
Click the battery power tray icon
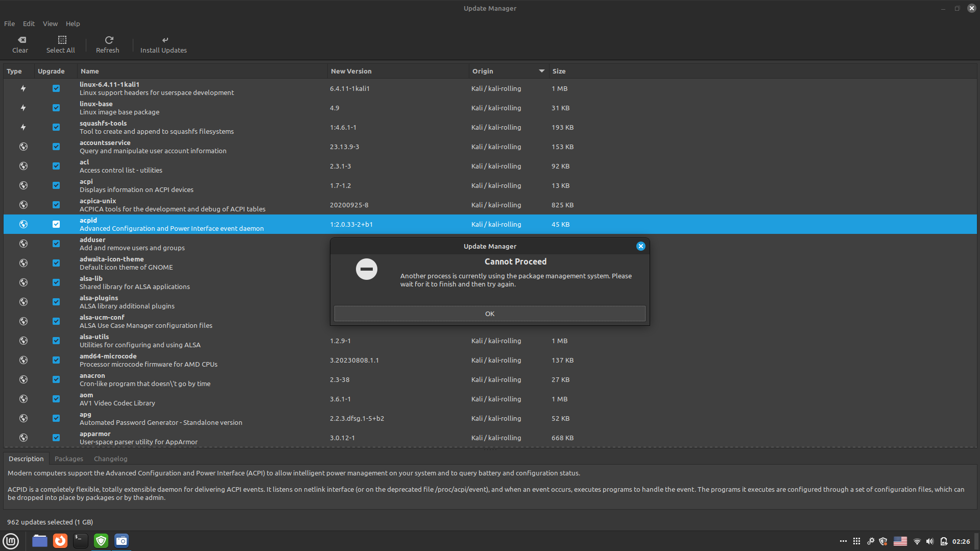(944, 541)
